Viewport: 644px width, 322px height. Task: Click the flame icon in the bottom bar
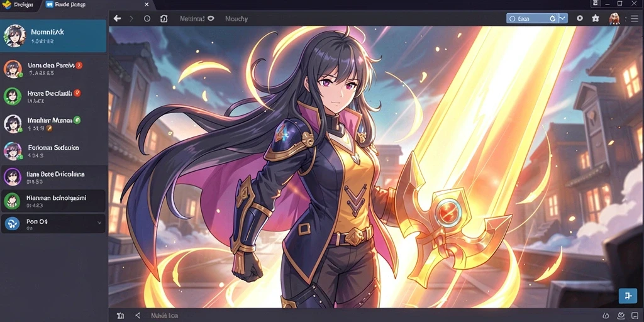coord(606,316)
